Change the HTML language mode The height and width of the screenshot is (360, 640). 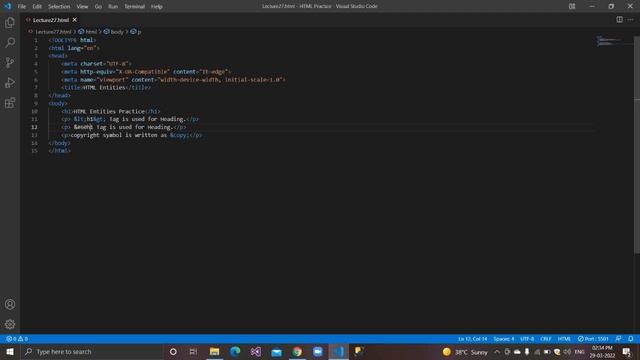click(564, 339)
